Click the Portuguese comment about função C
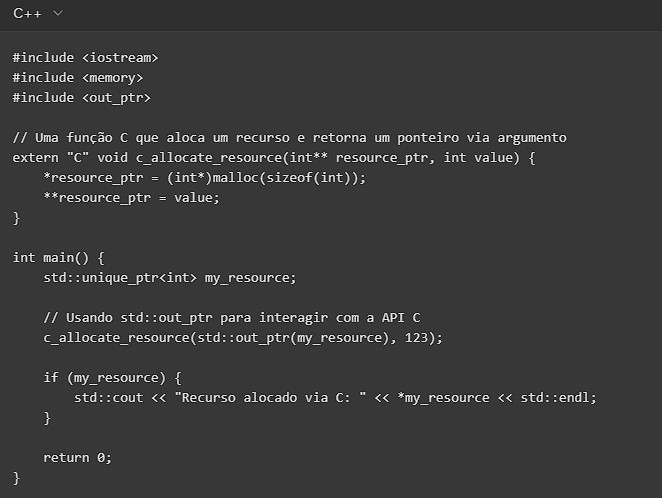 tap(289, 137)
